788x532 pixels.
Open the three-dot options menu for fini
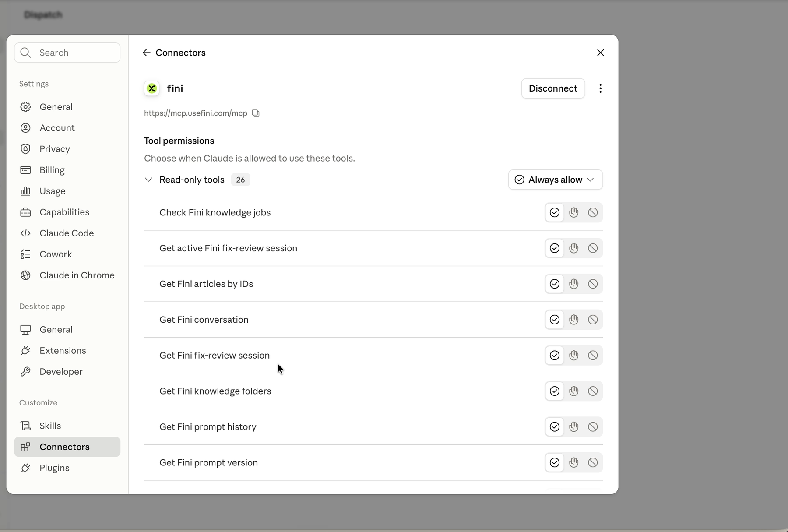[600, 88]
